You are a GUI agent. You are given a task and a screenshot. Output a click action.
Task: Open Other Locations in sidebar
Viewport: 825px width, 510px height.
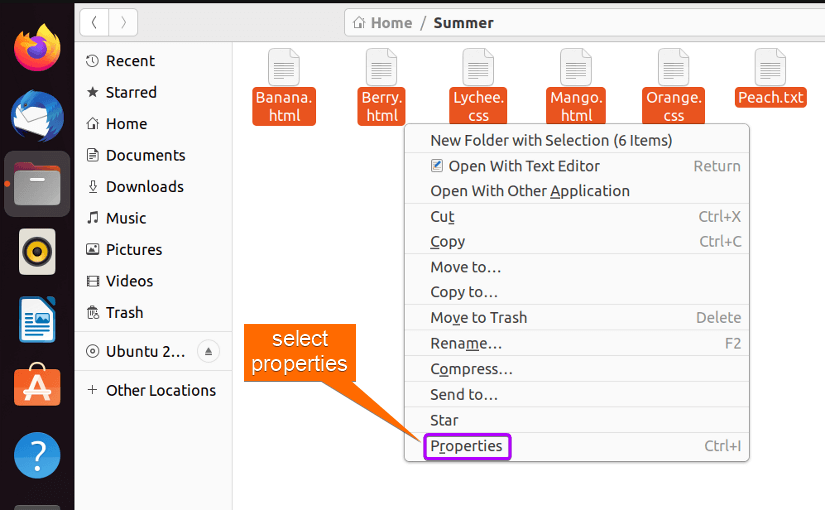click(x=153, y=391)
